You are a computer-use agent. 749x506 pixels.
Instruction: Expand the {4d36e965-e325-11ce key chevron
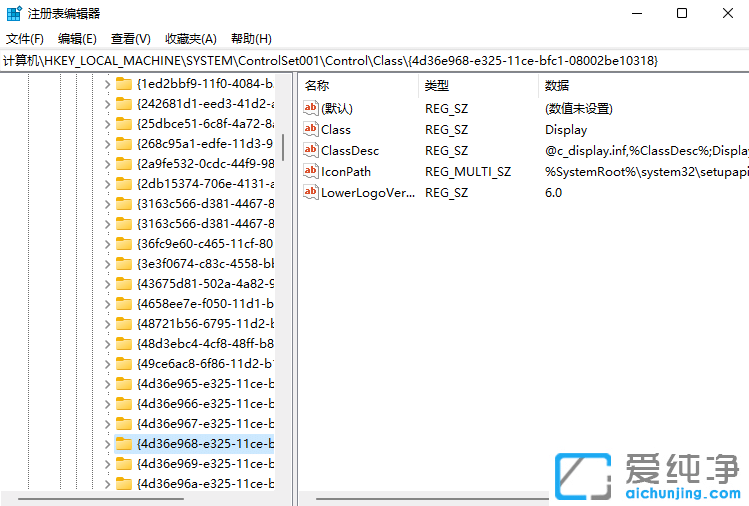(107, 384)
